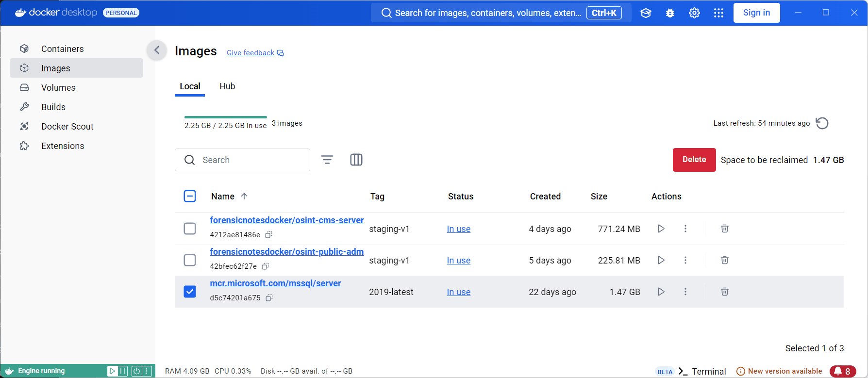Toggle the select-all images checkbox
868x378 pixels.
tap(190, 196)
